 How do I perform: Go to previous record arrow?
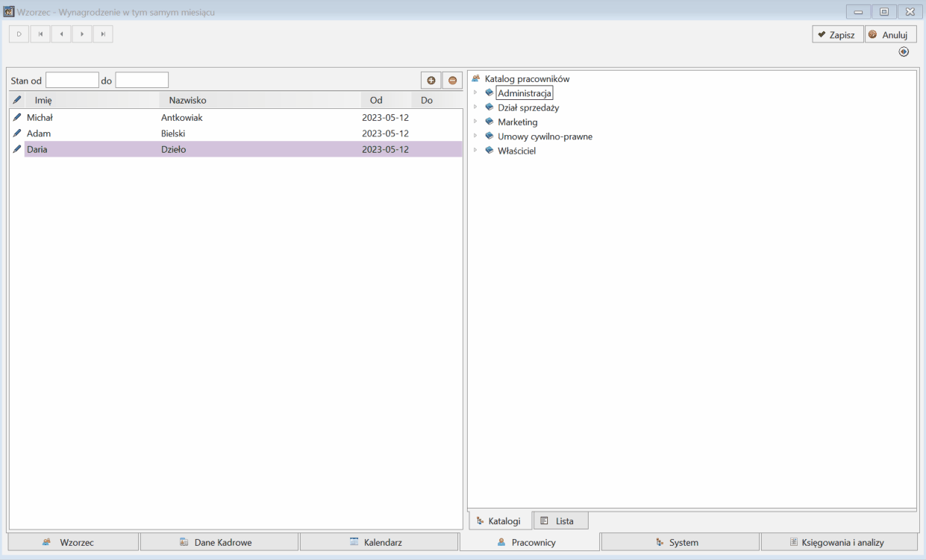coord(61,34)
